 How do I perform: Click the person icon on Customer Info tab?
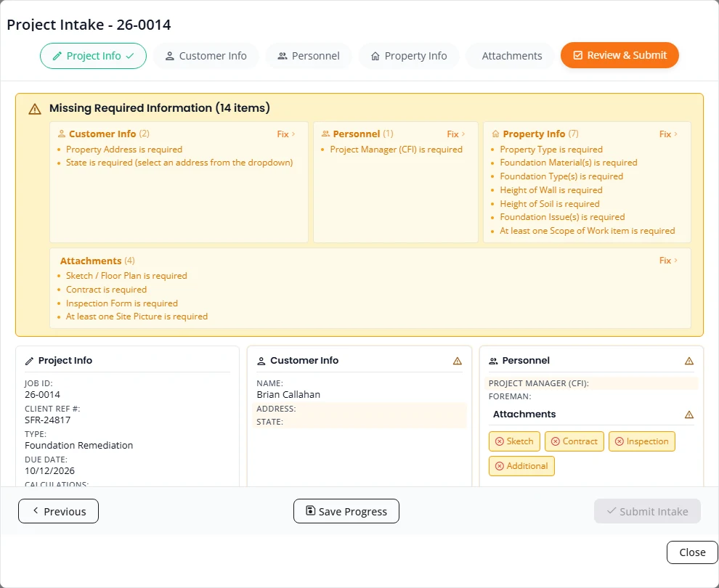point(170,56)
